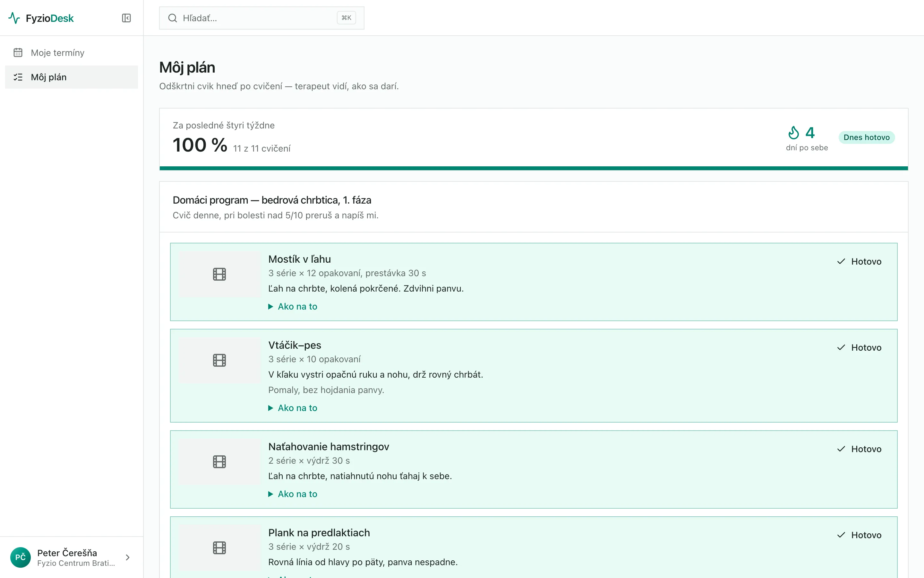The height and width of the screenshot is (578, 924).
Task: Click the "Mostík v ľahu" exercise title
Action: [300, 259]
